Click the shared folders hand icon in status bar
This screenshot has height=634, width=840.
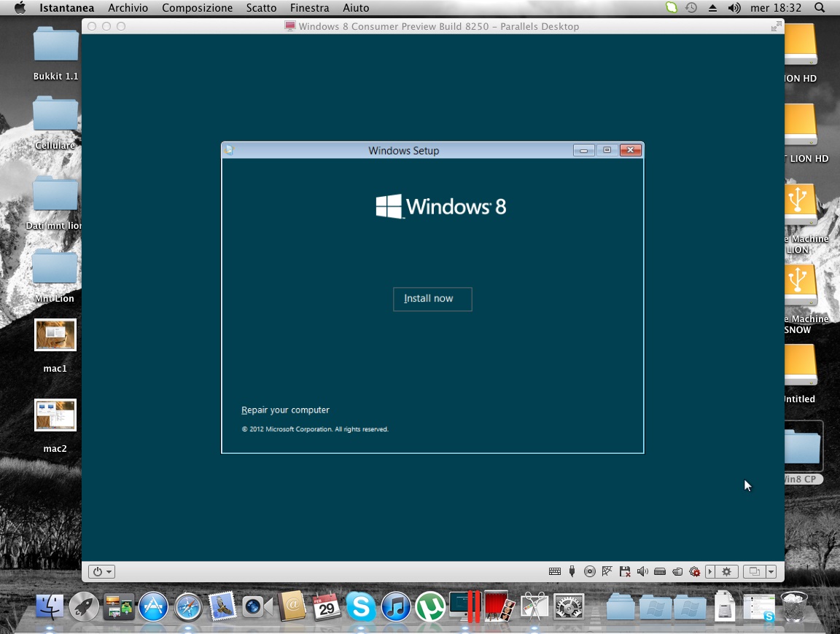coord(677,571)
